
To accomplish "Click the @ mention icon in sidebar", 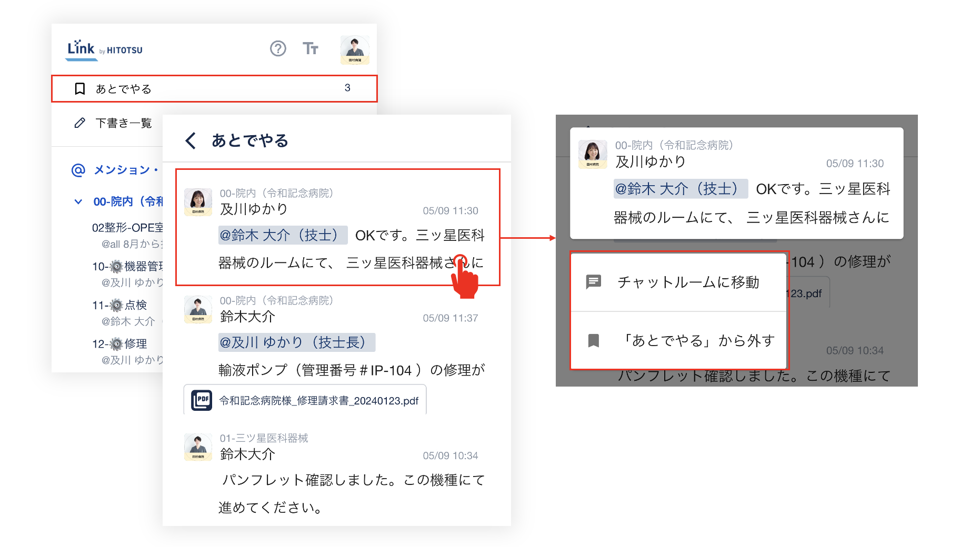I will (78, 170).
